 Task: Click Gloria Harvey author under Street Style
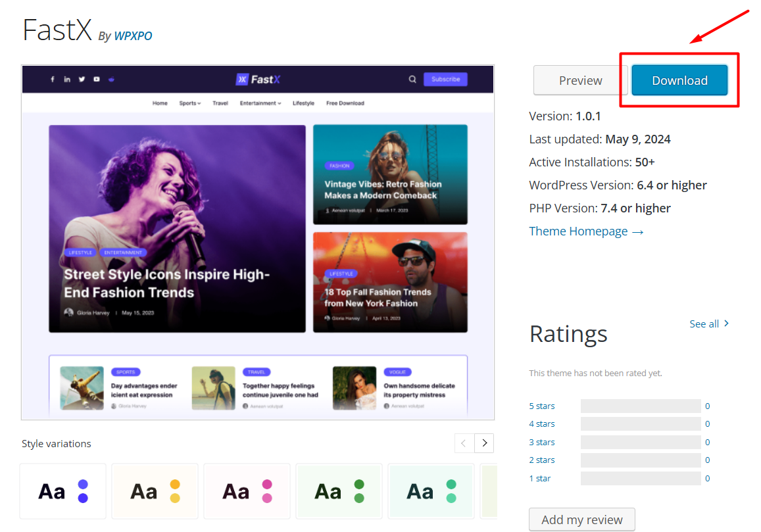coord(93,312)
